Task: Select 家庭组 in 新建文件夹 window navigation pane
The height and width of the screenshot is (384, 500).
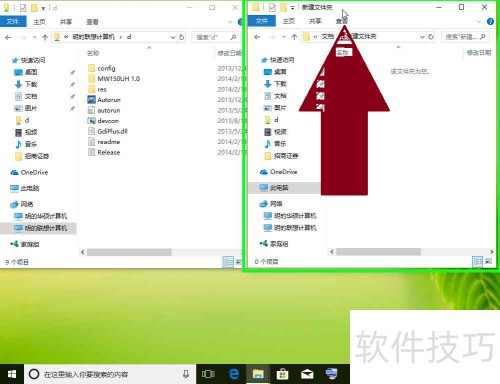Action: pyautogui.click(x=274, y=244)
